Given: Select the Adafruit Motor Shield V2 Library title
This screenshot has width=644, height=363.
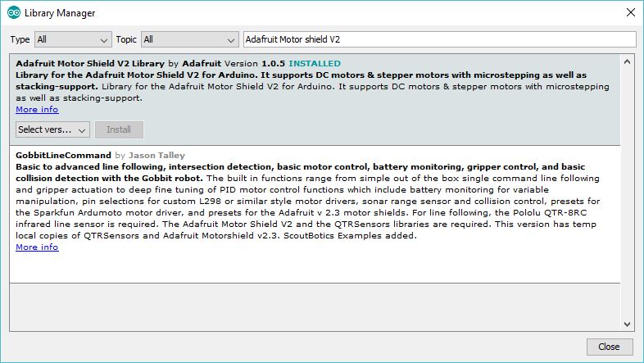Looking at the screenshot, I should tap(90, 64).
